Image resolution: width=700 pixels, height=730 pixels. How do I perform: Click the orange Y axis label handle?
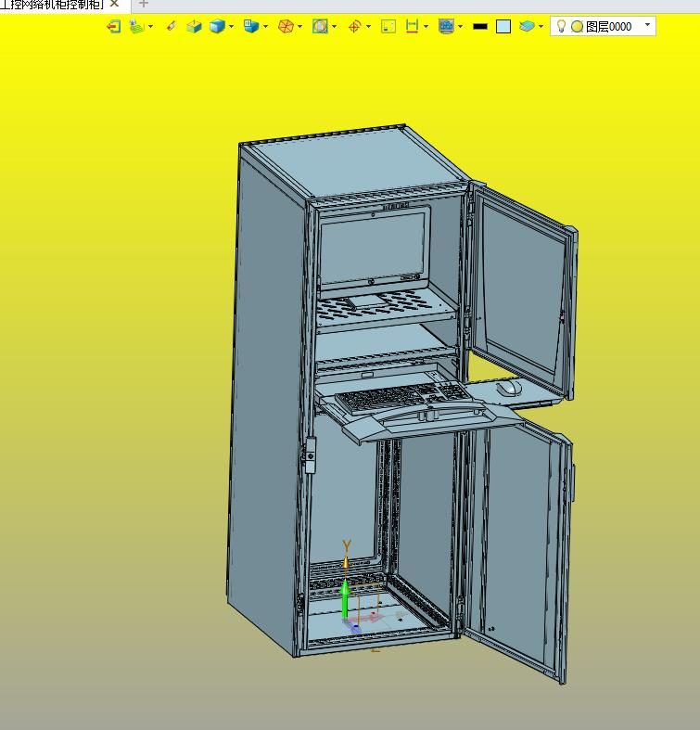[x=347, y=545]
